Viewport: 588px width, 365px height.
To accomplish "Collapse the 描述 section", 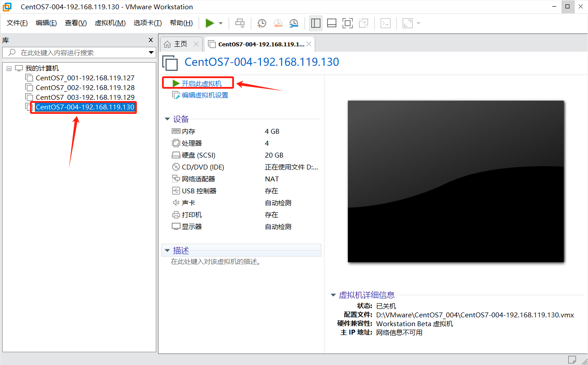I will click(167, 251).
